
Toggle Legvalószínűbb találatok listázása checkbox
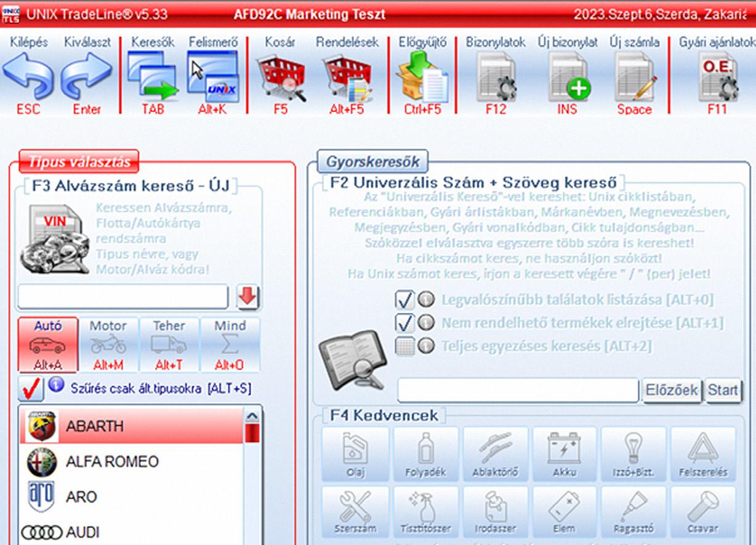[x=405, y=300]
